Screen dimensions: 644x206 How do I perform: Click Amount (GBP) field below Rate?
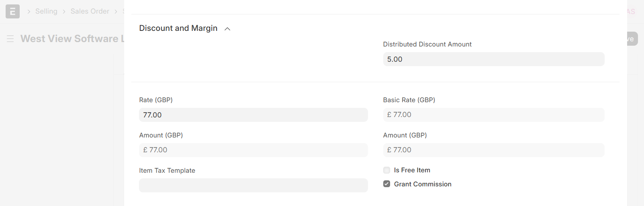click(x=253, y=150)
